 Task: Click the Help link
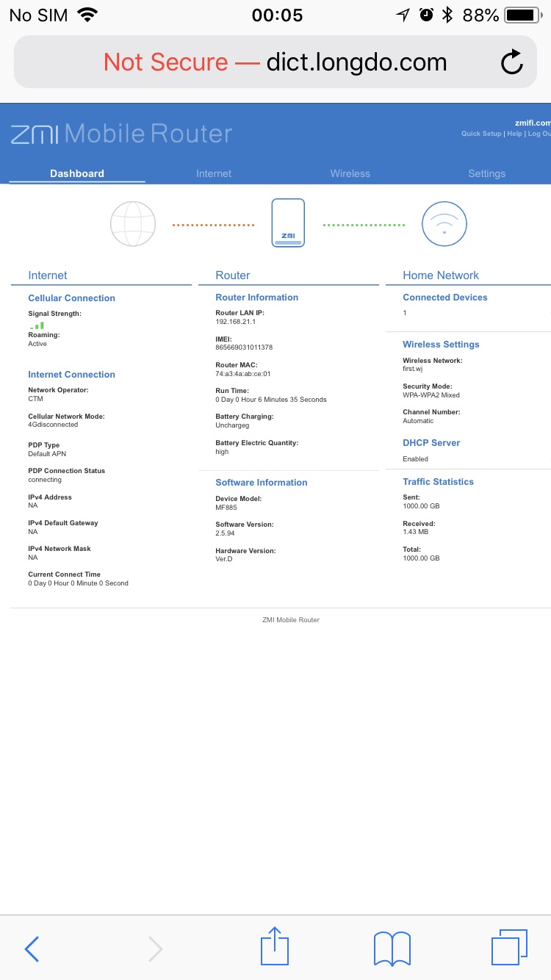click(x=514, y=134)
